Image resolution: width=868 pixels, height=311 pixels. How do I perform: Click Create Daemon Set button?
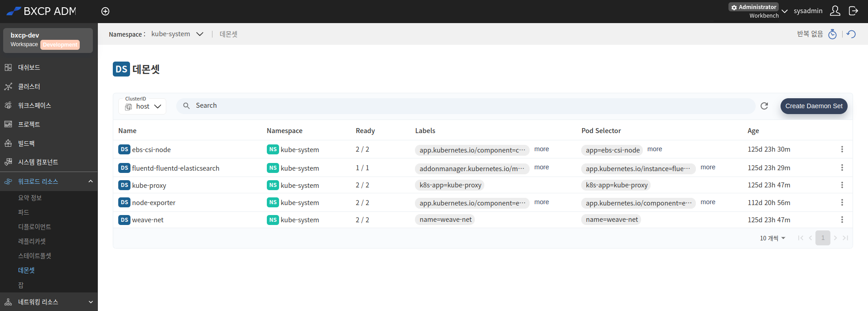point(814,106)
